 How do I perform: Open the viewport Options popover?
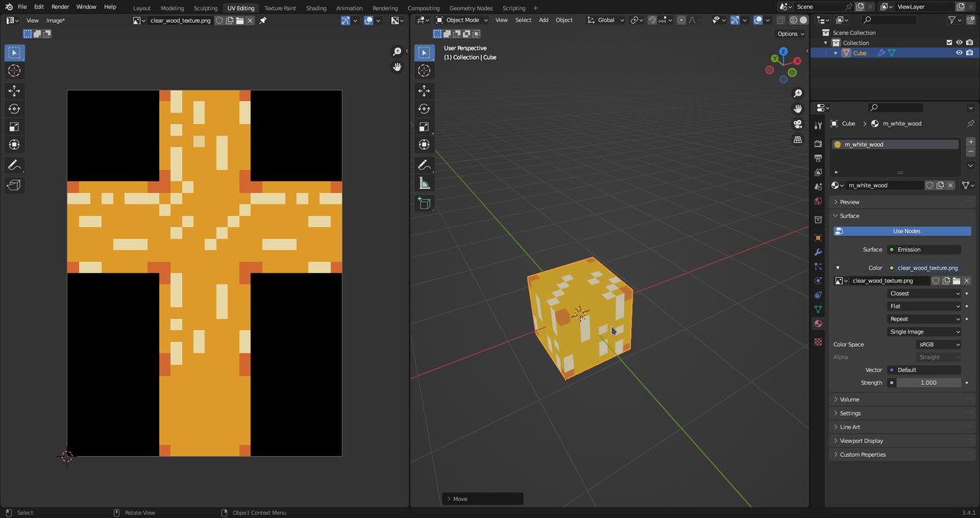click(790, 34)
